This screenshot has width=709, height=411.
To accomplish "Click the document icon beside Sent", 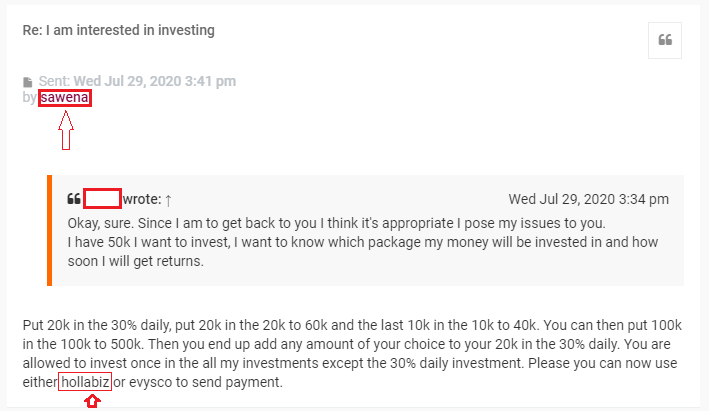I will (x=28, y=82).
